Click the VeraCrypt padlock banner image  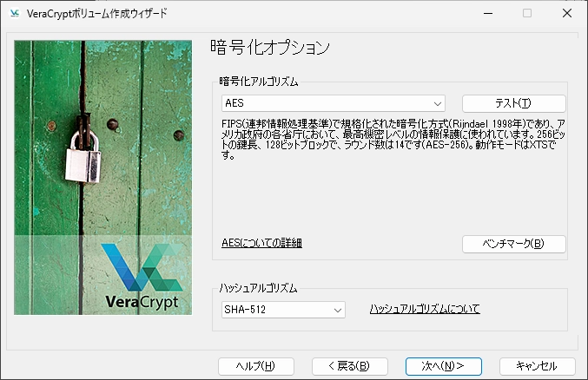pos(102,177)
